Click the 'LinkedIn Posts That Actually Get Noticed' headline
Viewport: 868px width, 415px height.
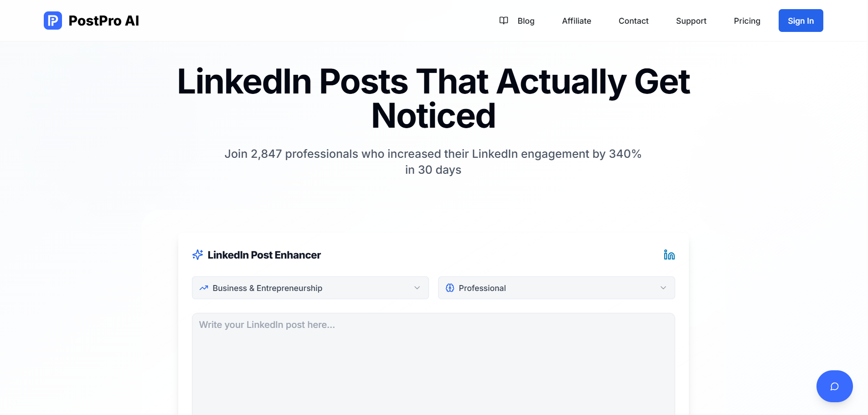click(434, 99)
